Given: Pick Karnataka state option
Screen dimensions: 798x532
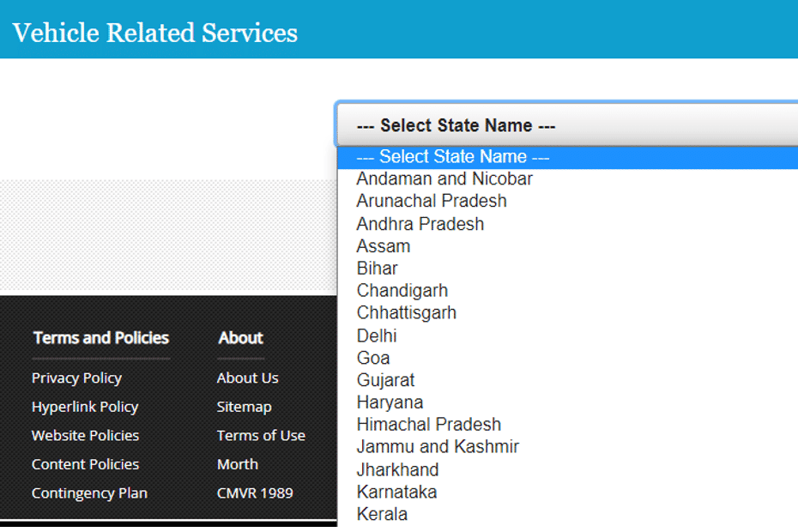Looking at the screenshot, I should [567, 493].
